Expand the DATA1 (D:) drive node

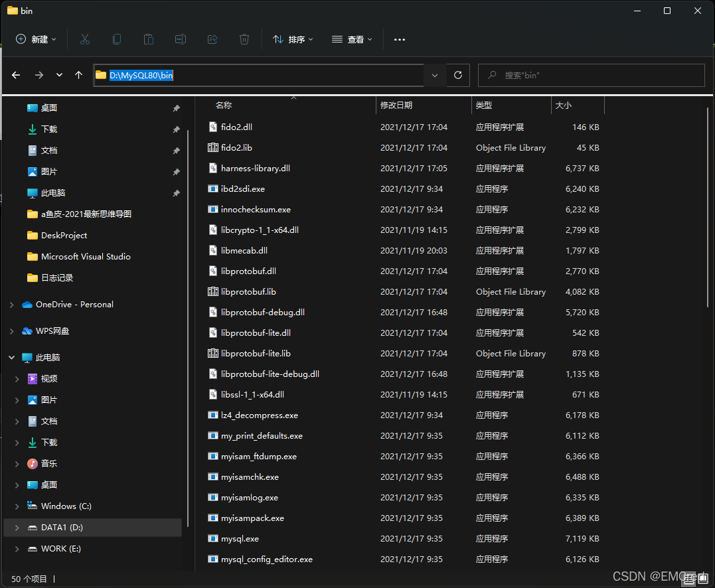(17, 528)
